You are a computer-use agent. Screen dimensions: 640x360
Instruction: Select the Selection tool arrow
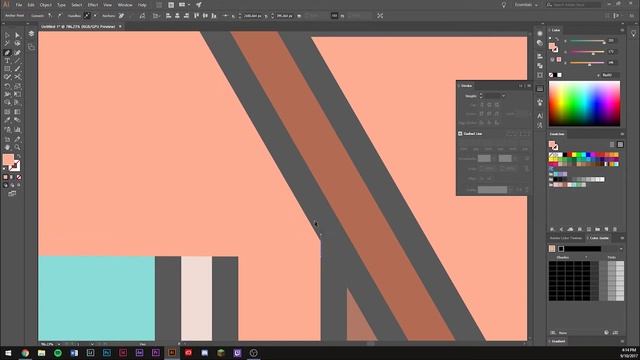coord(7,36)
